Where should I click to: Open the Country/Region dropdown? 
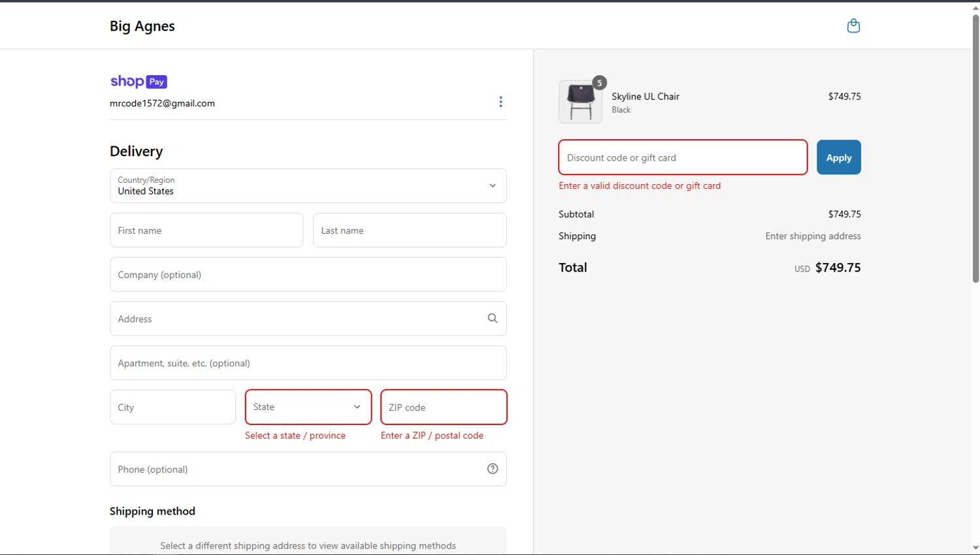point(308,186)
